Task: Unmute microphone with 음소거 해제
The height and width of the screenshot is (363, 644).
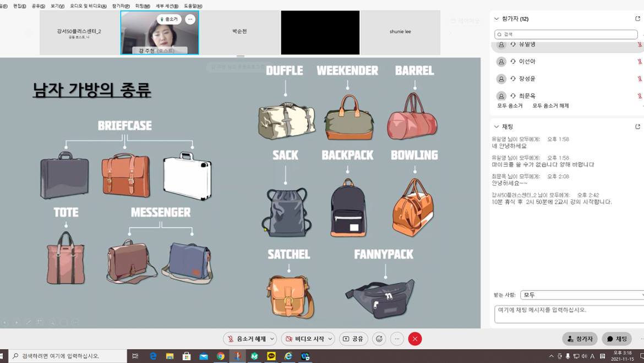Action: [247, 339]
